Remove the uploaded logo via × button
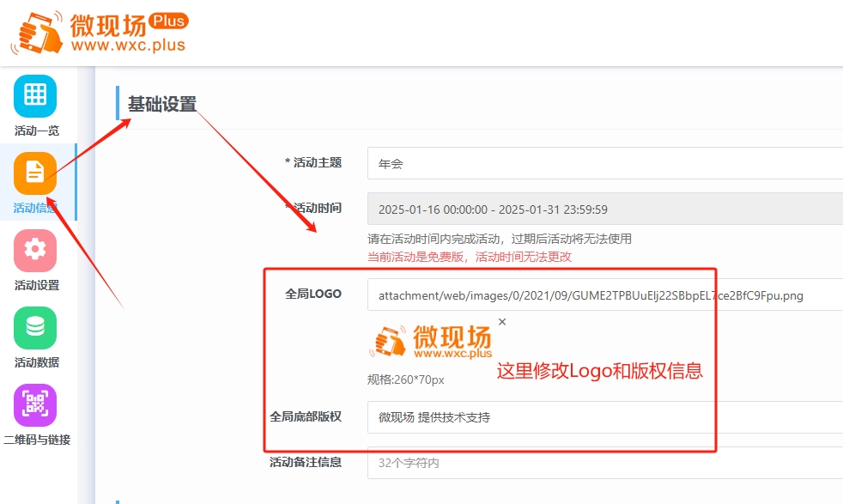This screenshot has height=504, width=843. coord(501,322)
